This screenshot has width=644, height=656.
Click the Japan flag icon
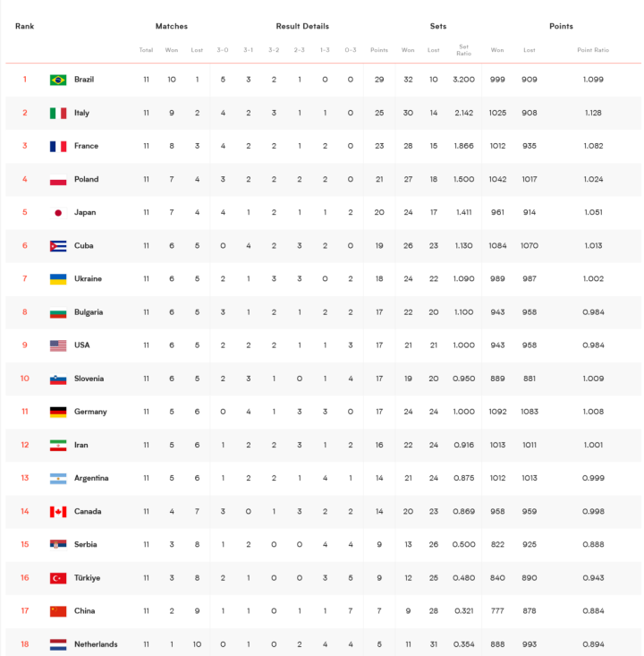58,212
